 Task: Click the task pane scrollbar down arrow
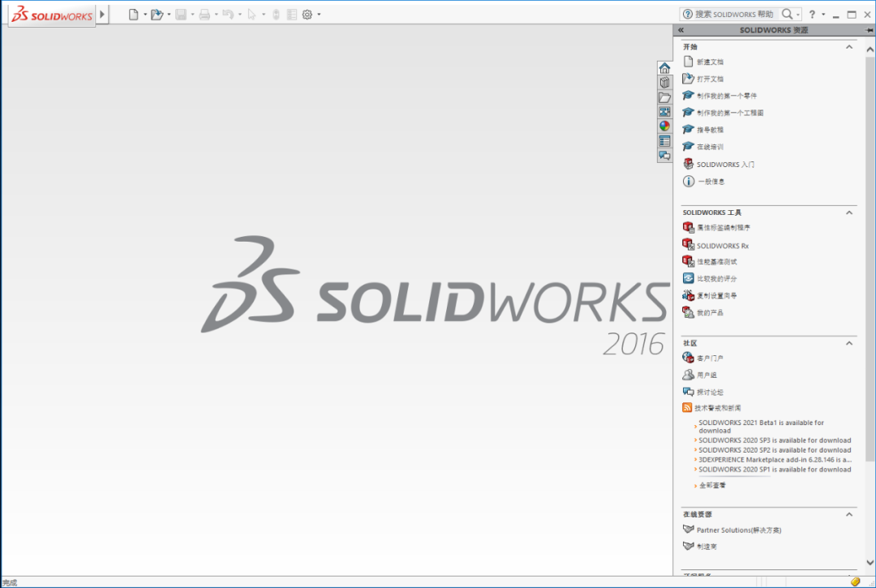coord(870,563)
